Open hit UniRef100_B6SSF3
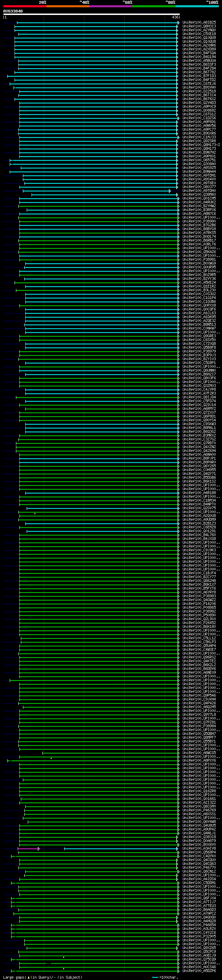Viewport: 222px width, 980px height. point(199,65)
